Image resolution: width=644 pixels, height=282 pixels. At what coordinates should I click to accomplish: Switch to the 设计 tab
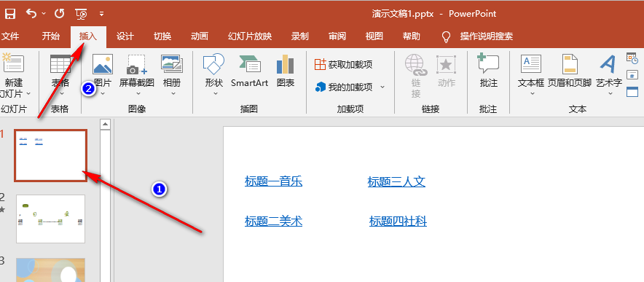point(125,36)
